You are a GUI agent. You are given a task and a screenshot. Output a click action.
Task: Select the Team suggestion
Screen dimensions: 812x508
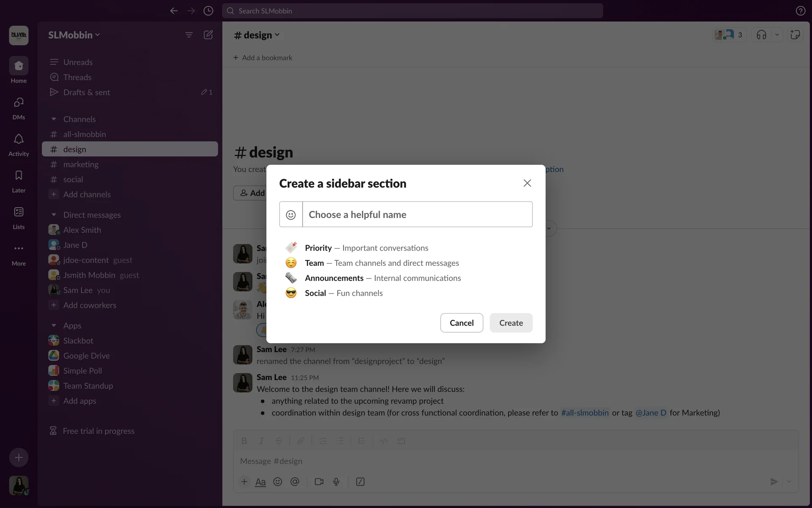click(314, 263)
